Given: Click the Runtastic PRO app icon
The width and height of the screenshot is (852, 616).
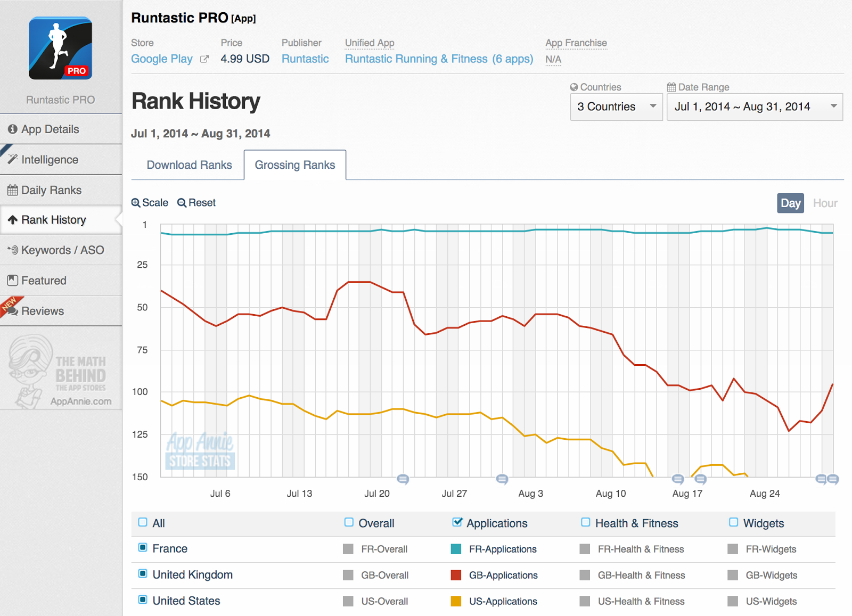Looking at the screenshot, I should click(60, 48).
